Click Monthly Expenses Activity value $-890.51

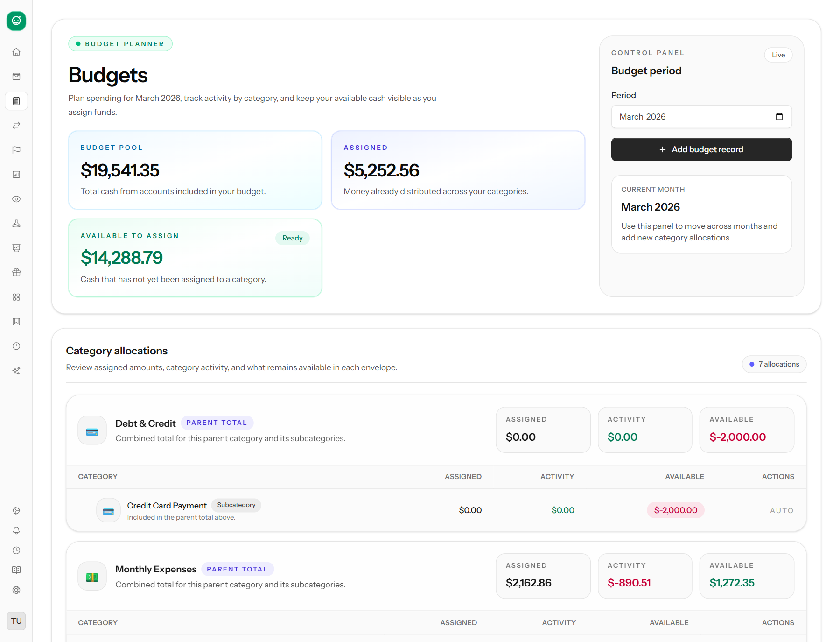pyautogui.click(x=629, y=583)
